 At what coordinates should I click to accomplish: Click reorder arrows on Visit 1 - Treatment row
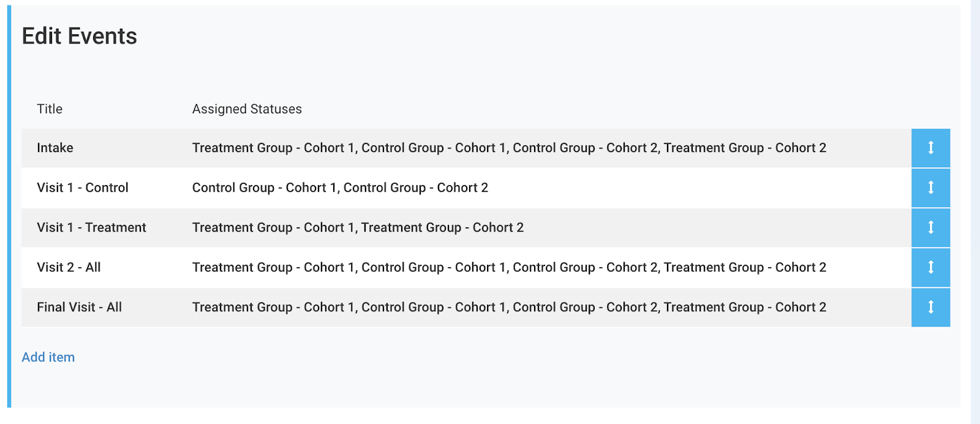[930, 227]
